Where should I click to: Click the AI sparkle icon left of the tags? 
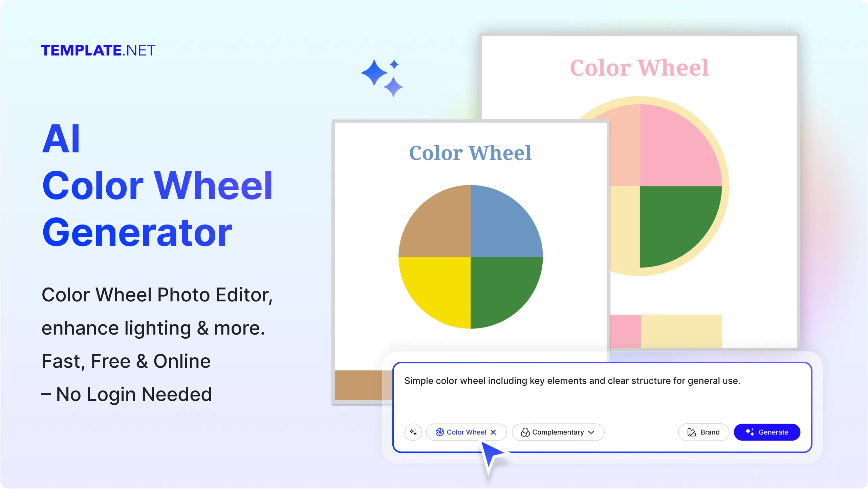point(413,432)
